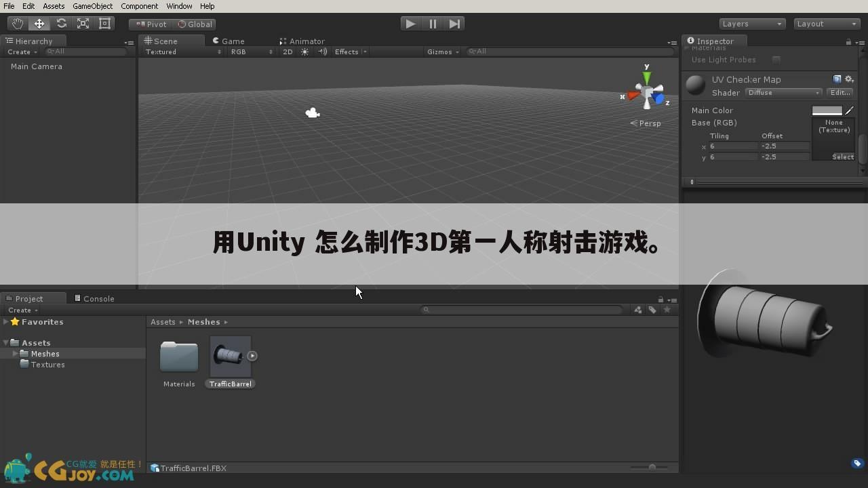Select the Rotate tool

(61, 23)
